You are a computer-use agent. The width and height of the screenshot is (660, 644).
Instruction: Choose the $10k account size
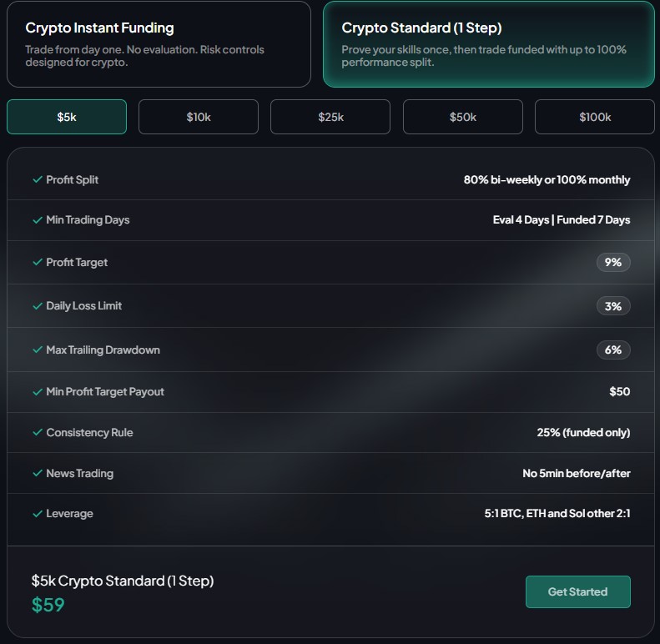pyautogui.click(x=199, y=117)
